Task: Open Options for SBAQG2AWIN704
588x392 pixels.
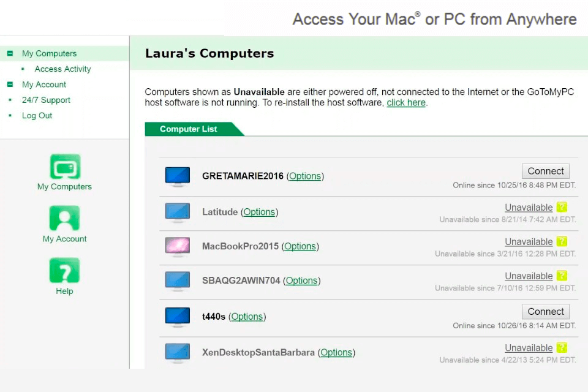Action: click(x=301, y=281)
